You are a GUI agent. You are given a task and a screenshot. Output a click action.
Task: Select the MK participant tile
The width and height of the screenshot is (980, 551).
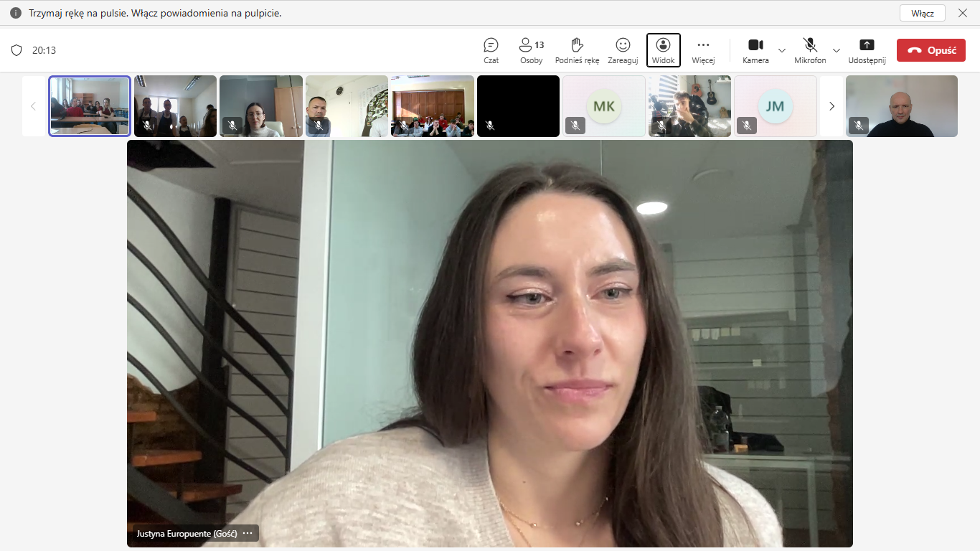(x=604, y=106)
